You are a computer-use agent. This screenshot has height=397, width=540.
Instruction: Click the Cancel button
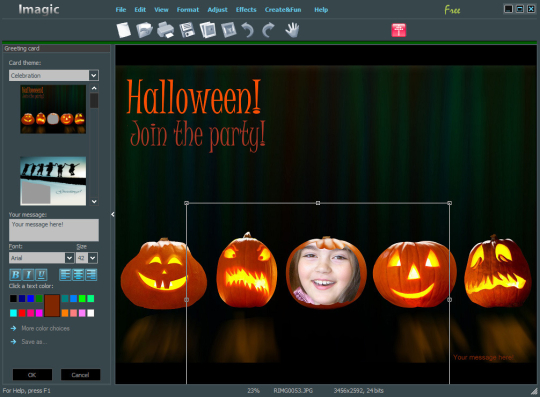pos(80,375)
